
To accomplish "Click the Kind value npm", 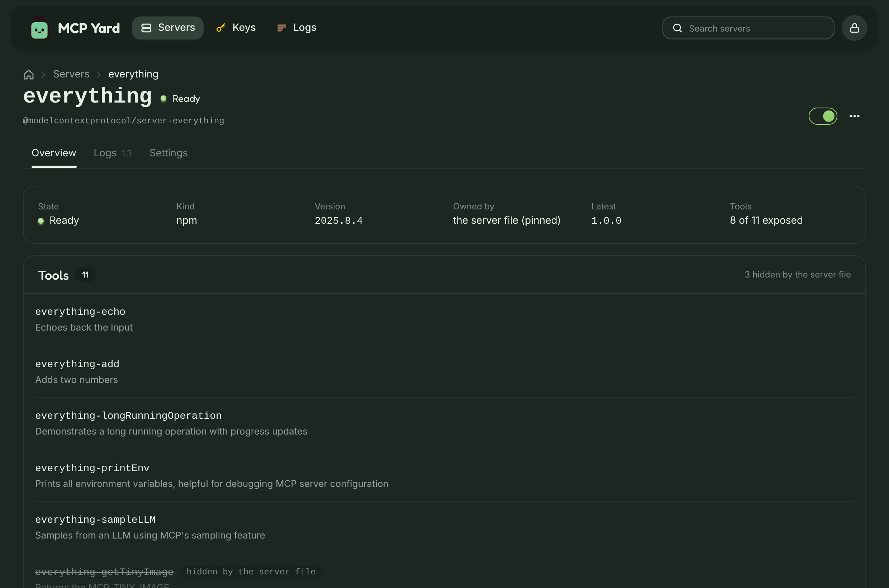I will click(x=187, y=220).
